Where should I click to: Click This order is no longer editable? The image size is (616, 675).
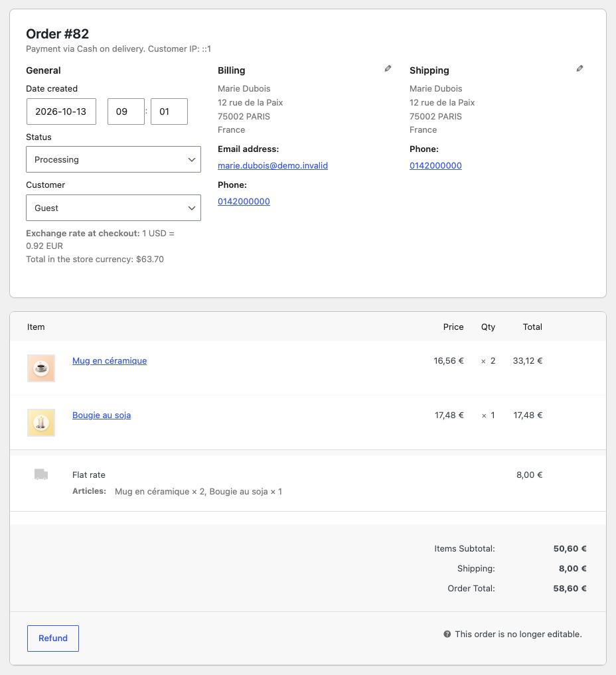point(518,634)
